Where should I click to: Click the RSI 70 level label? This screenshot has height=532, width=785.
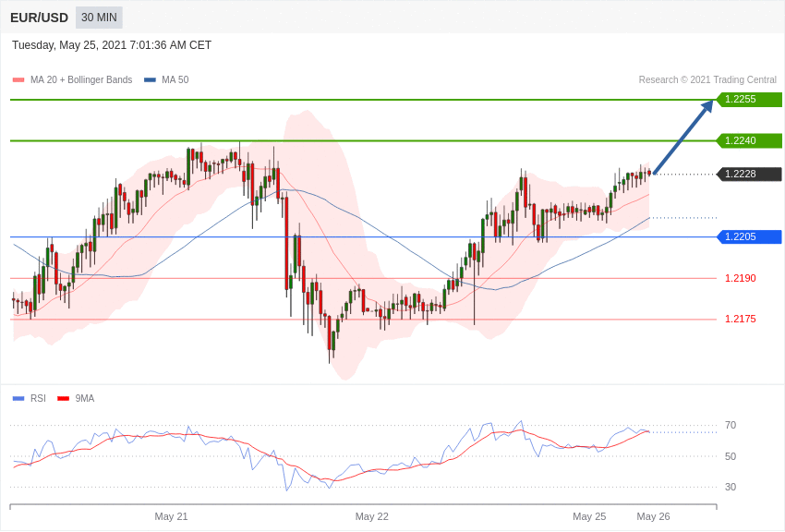[x=731, y=426]
